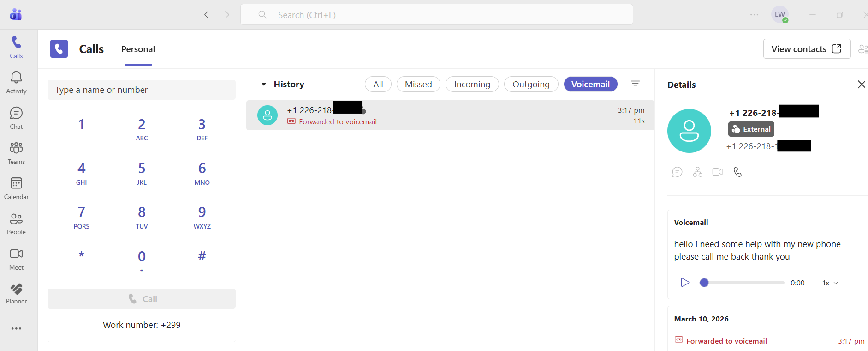The image size is (868, 351).
Task: Open the Chat app in sidebar
Action: click(16, 118)
